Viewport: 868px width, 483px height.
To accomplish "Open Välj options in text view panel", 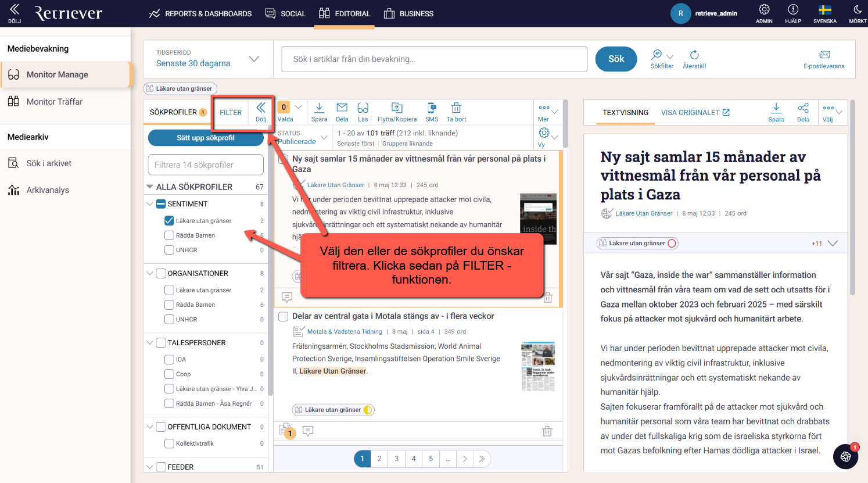I will [x=833, y=112].
